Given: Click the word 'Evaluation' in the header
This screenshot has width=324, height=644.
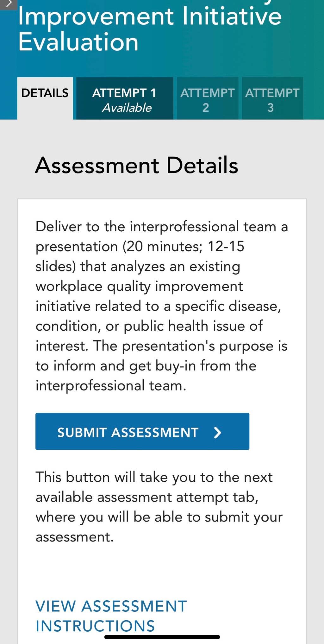Looking at the screenshot, I should click(x=78, y=42).
